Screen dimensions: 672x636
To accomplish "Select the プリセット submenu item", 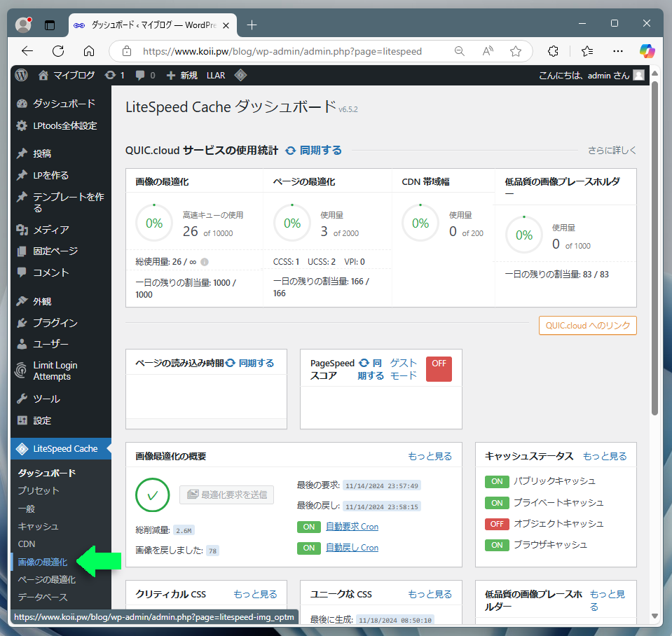I will tap(38, 490).
